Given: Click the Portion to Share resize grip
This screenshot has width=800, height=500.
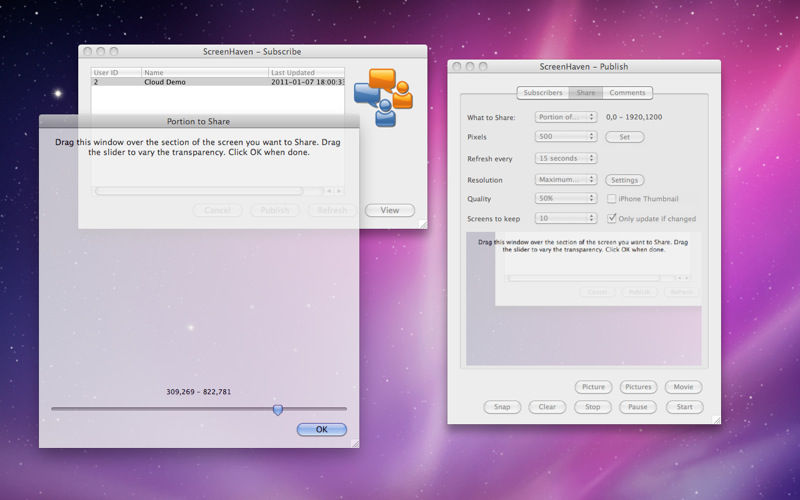Looking at the screenshot, I should [x=355, y=443].
